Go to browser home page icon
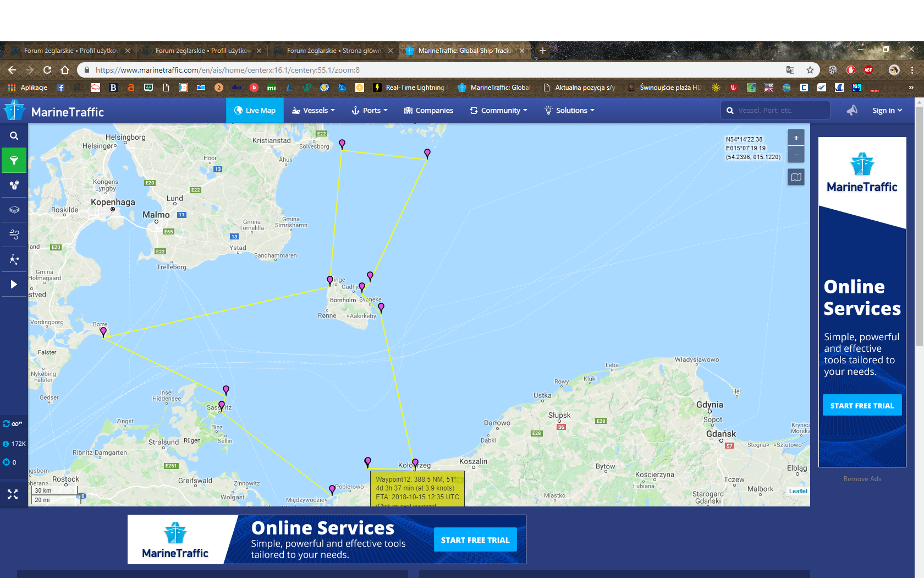Image resolution: width=924 pixels, height=578 pixels. 65,70
